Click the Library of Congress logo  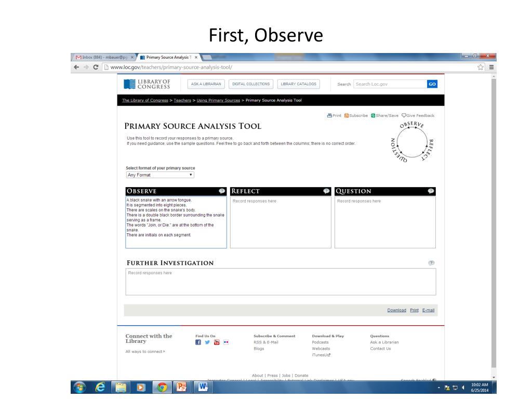(147, 84)
